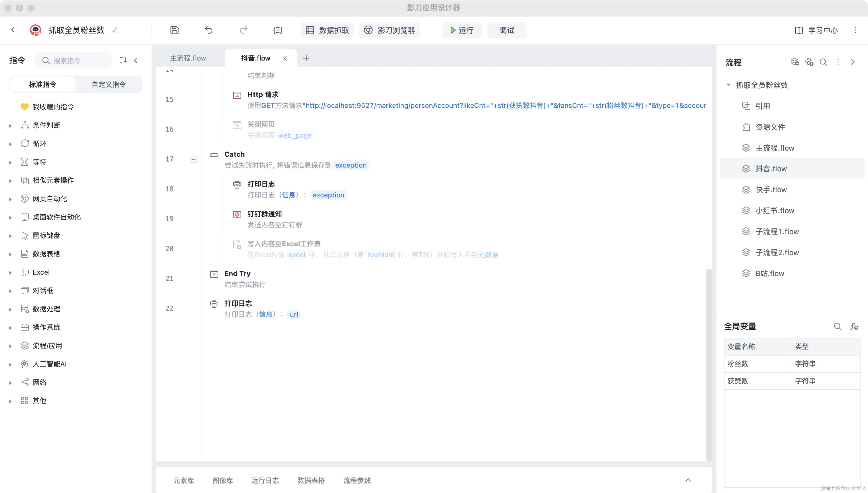868x493 pixels.
Task: Open the code view braces icon
Action: [x=277, y=30]
